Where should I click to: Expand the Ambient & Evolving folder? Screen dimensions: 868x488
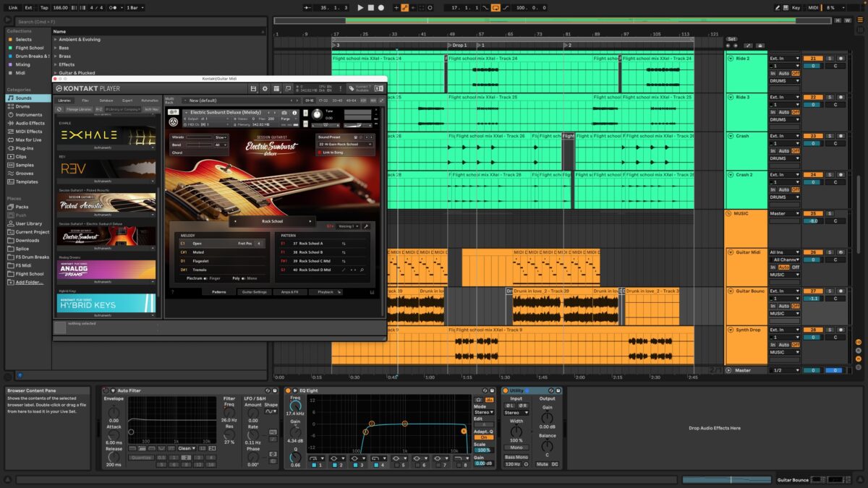(55, 40)
